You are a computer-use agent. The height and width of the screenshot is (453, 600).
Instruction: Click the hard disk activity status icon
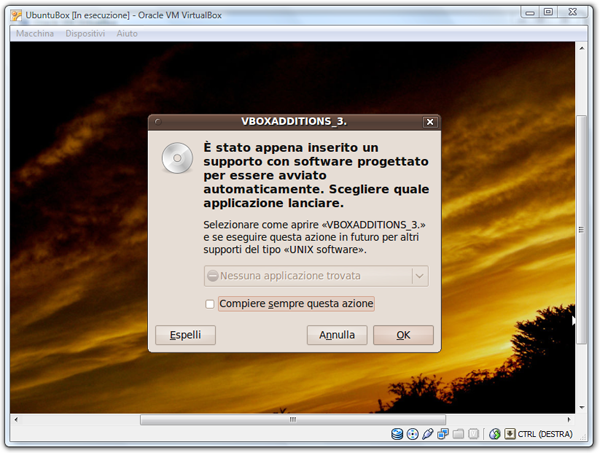pyautogui.click(x=397, y=434)
